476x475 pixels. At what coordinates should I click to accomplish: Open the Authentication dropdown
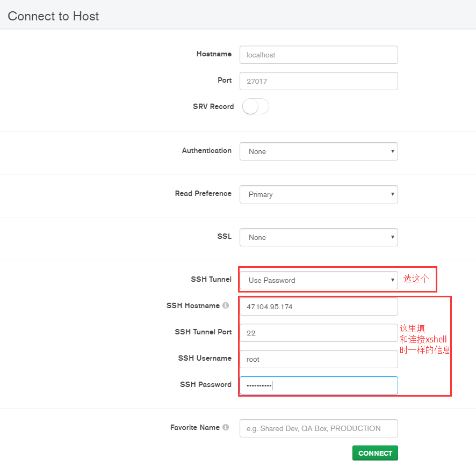(319, 151)
